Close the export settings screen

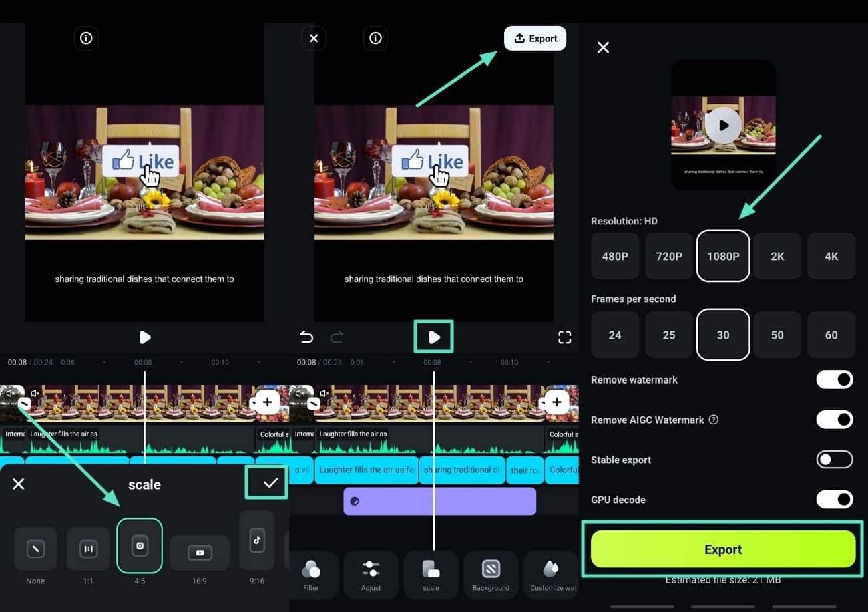coord(603,47)
